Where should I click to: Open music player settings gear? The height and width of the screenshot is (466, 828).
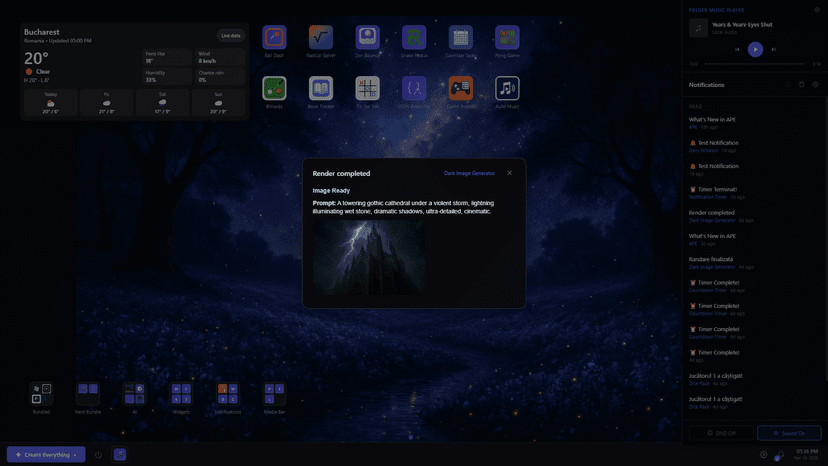817,10
